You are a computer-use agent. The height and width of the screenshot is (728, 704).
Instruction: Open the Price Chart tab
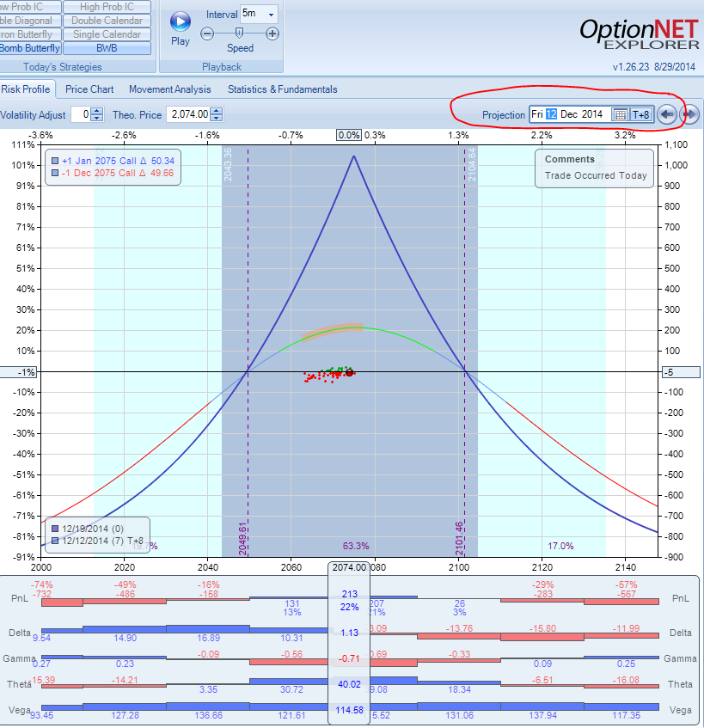tap(89, 89)
